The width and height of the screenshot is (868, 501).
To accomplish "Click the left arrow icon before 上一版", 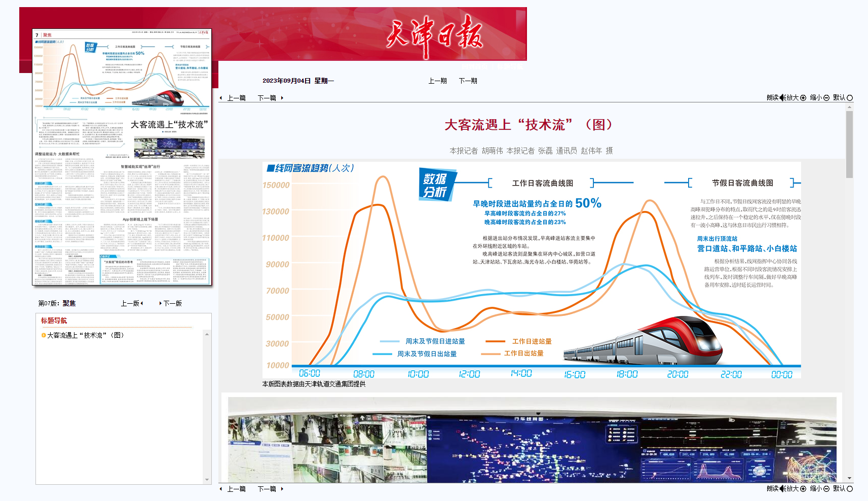I will [142, 303].
